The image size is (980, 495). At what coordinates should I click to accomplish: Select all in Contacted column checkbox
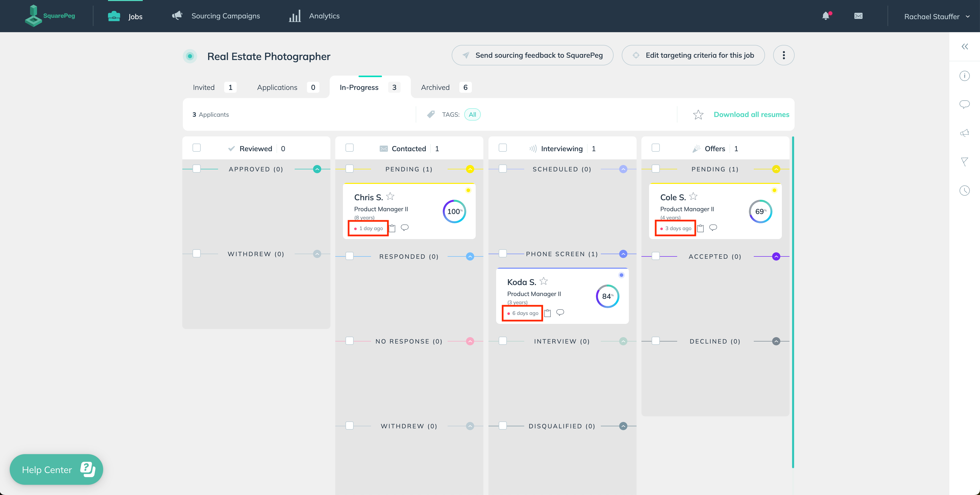350,148
